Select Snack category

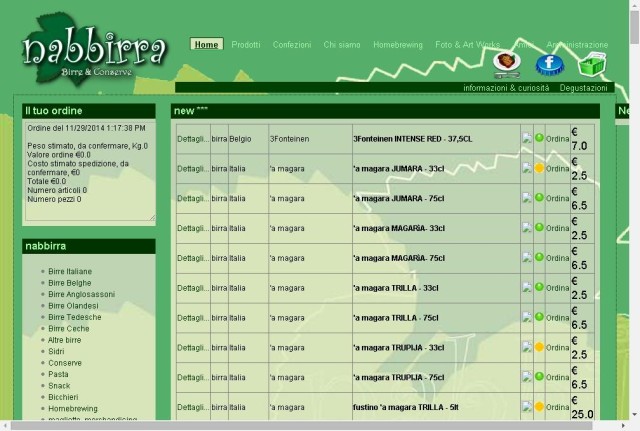coord(59,386)
